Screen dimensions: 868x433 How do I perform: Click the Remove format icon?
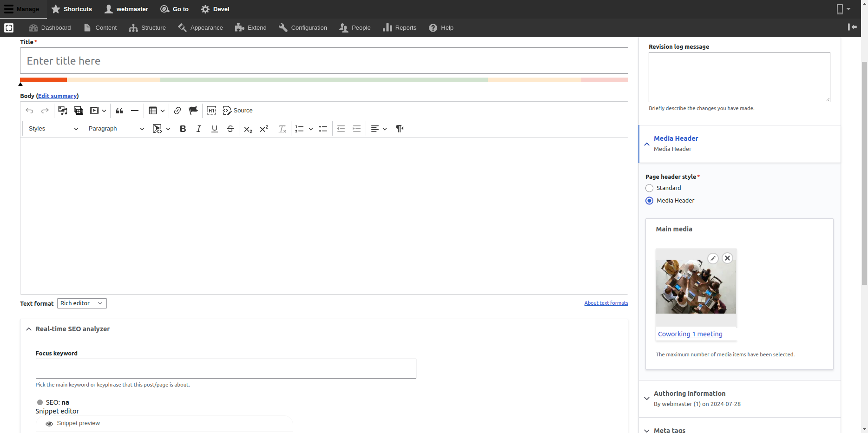[282, 129]
